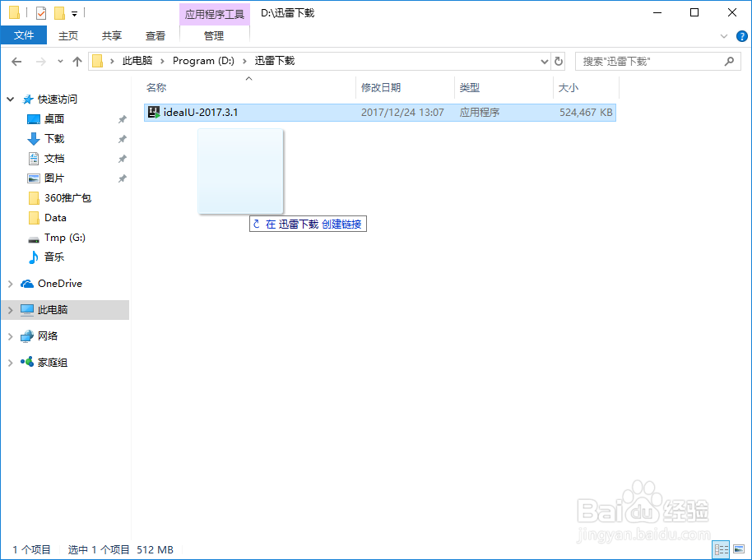
Task: Click 在 迅雷下载 创建链接 tooltip option
Action: point(308,223)
